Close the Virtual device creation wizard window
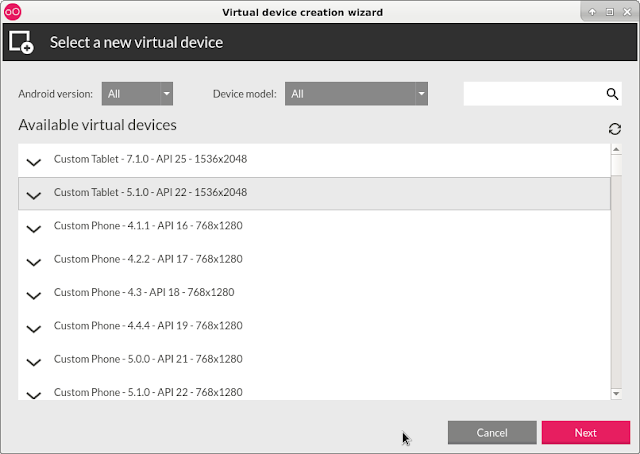Image resolution: width=640 pixels, height=454 pixels. click(x=627, y=12)
